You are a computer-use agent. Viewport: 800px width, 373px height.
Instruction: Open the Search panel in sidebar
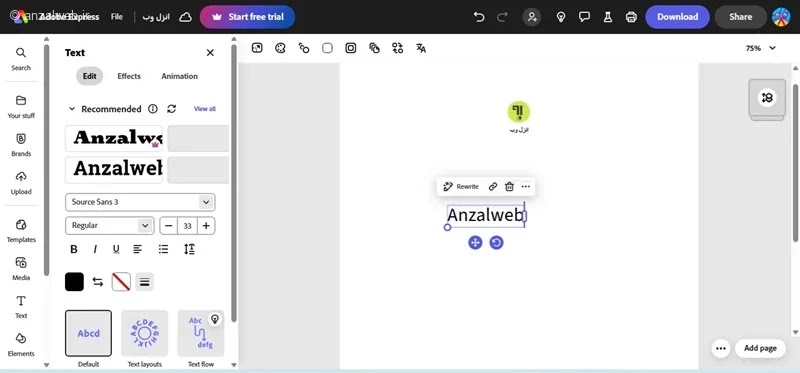click(21, 59)
